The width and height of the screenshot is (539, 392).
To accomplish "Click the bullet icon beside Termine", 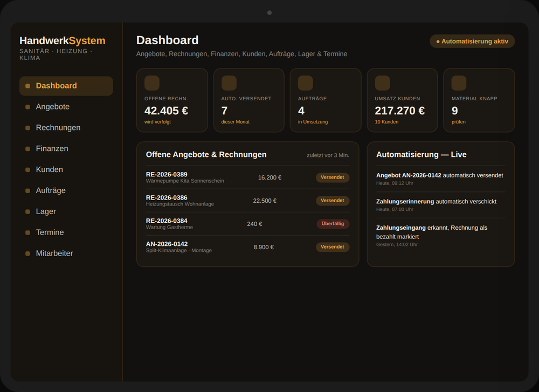I will pos(28,233).
